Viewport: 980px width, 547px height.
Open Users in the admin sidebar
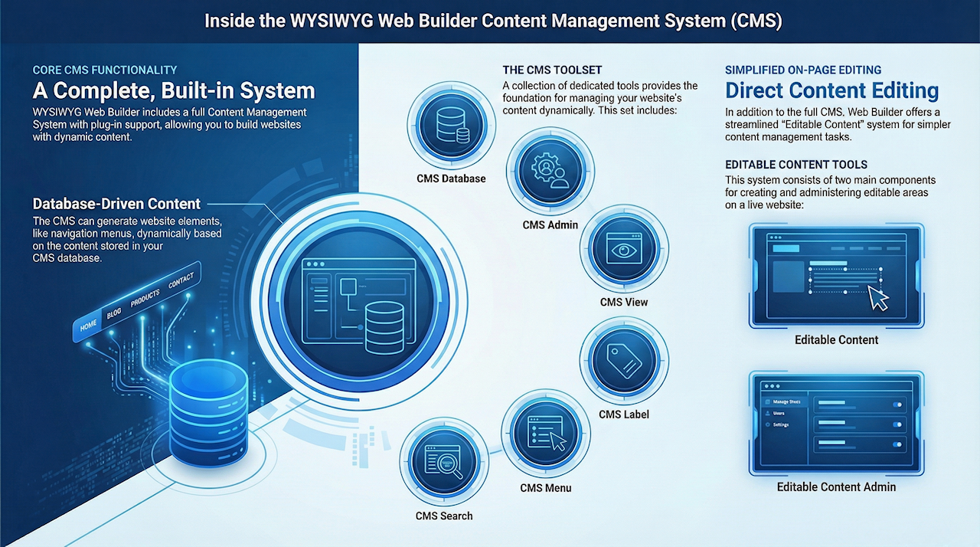point(779,413)
